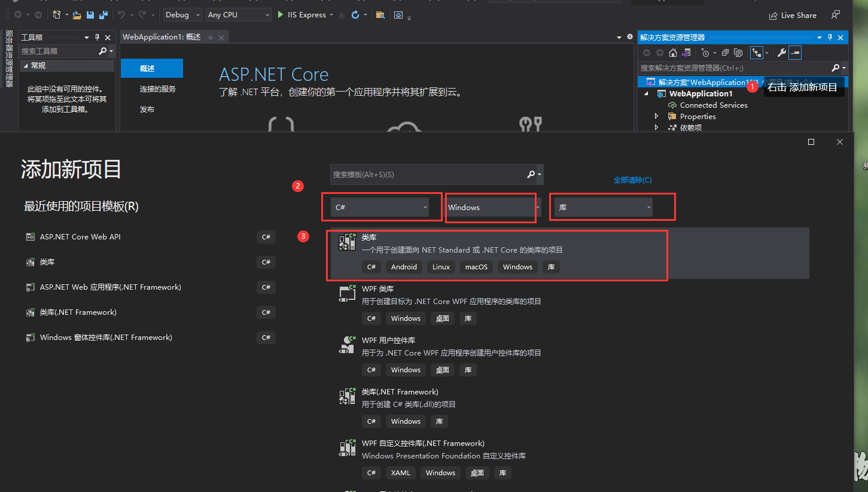Click the Live Share button
The height and width of the screenshot is (492, 868).
click(x=793, y=15)
